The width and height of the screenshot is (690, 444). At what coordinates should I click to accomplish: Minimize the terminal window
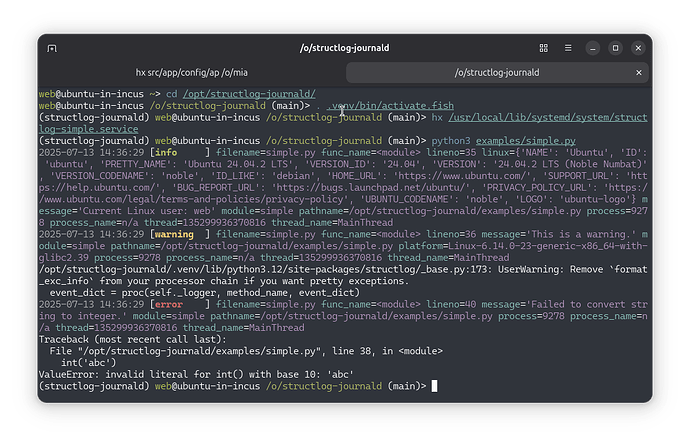click(593, 48)
